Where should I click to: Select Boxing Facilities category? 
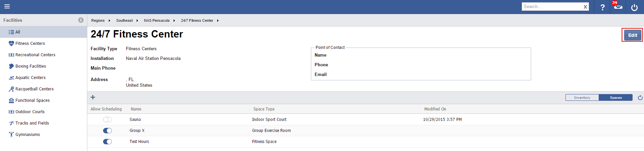[x=31, y=66]
